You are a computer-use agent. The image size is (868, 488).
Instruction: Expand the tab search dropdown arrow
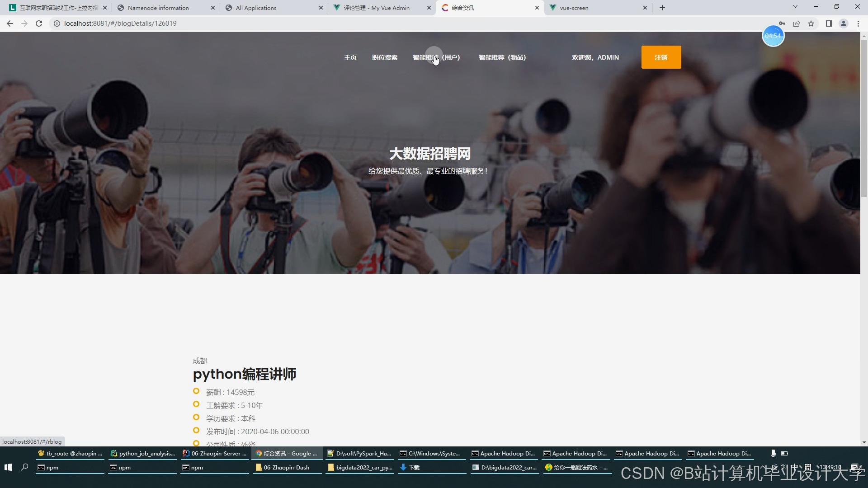coord(795,7)
